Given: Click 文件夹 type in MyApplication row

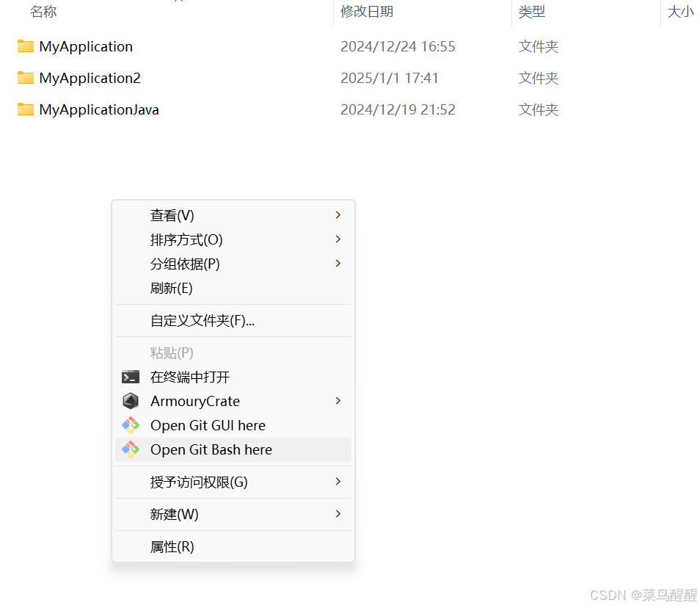Looking at the screenshot, I should click(539, 46).
